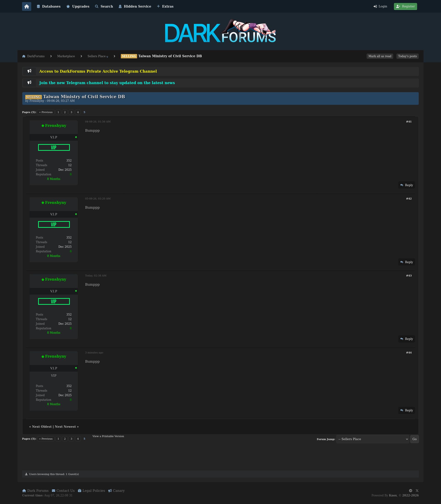Image resolution: width=441 pixels, height=504 pixels.
Task: Click the Login link
Action: point(380,6)
